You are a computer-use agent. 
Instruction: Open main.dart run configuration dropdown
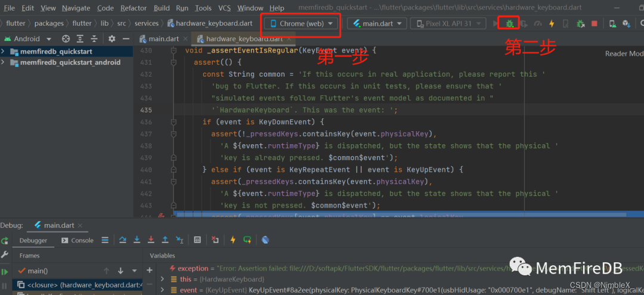coord(377,24)
